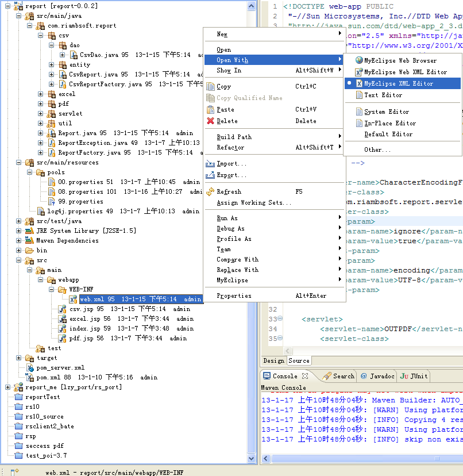Select Properties in the context menu
Screen dimensions: 463x476
pyautogui.click(x=275, y=295)
